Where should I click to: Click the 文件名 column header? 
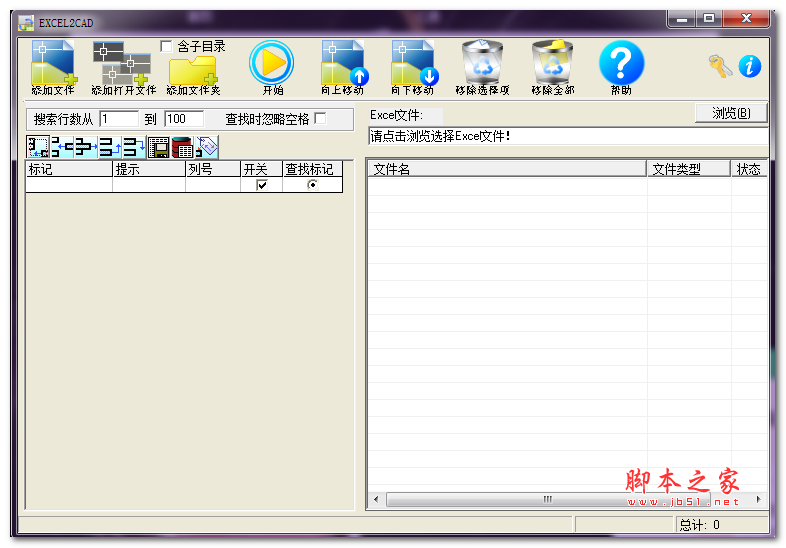click(x=507, y=169)
